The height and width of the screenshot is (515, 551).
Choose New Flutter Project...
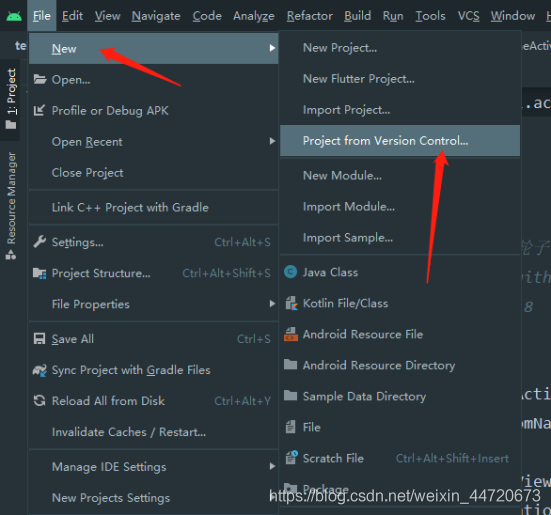click(400, 79)
